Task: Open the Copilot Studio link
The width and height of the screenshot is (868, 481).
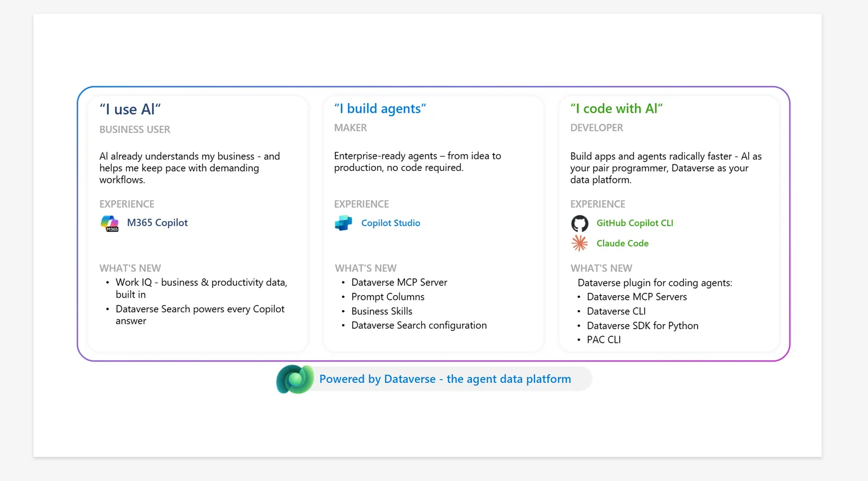Action: point(391,223)
